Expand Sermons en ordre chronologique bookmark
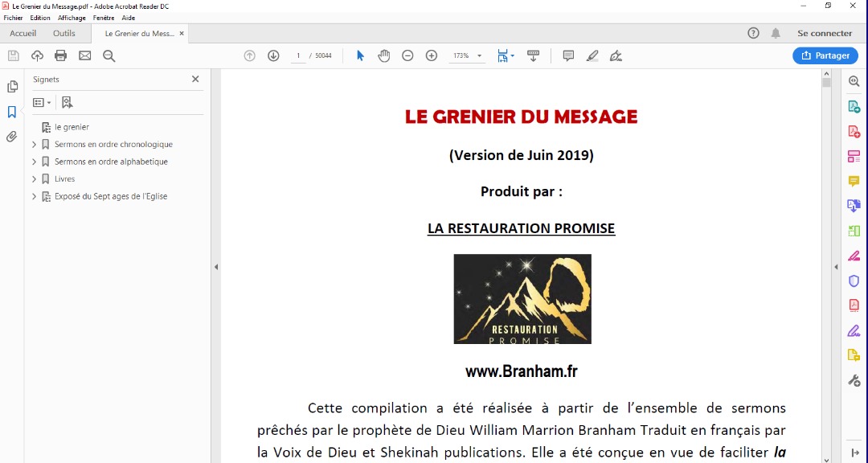 (35, 145)
